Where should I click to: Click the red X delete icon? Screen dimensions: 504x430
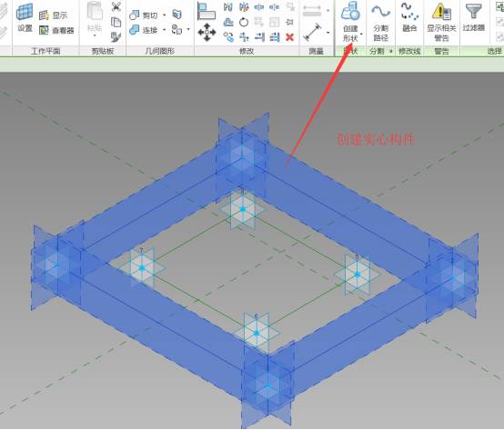point(290,37)
